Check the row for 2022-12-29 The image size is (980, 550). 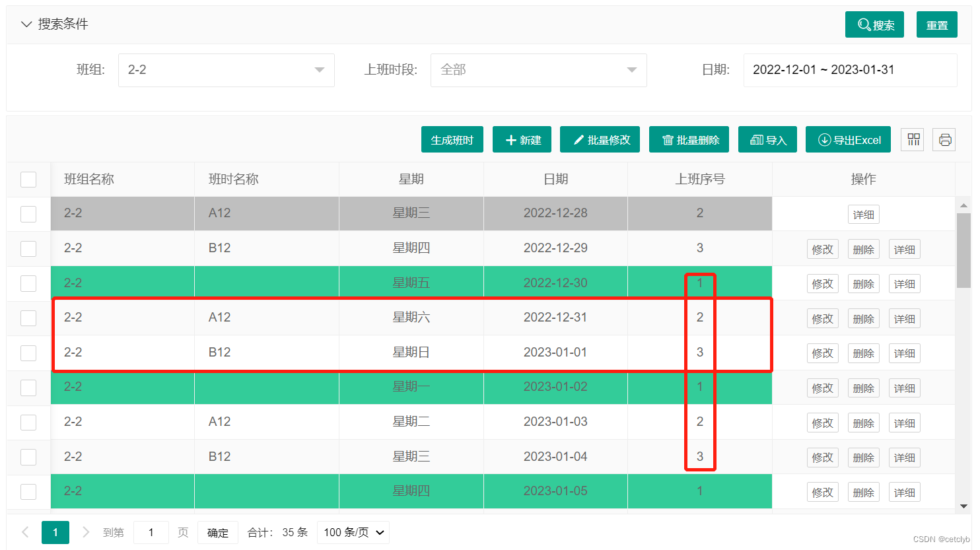[x=28, y=249]
